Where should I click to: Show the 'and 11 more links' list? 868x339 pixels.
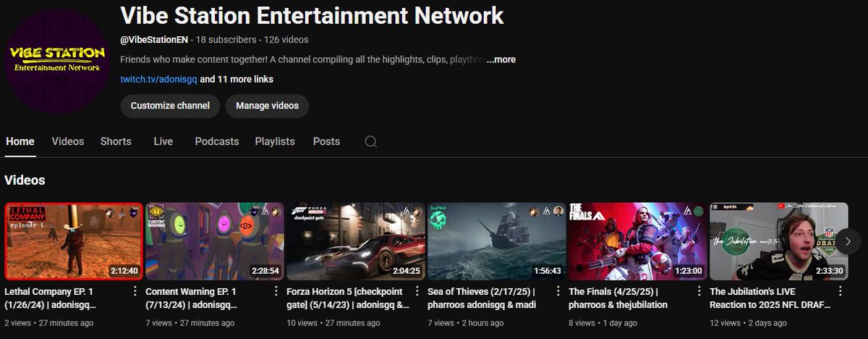(x=237, y=79)
